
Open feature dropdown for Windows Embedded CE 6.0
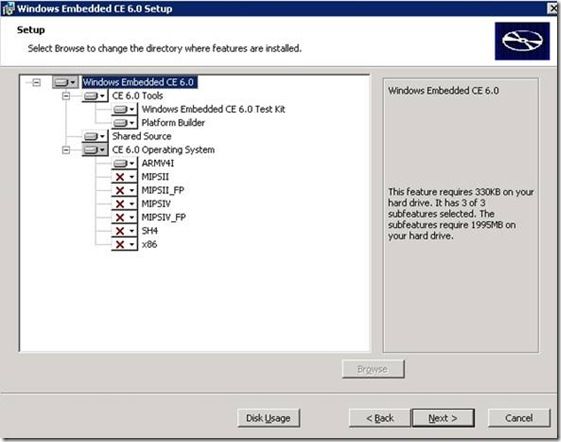(65, 82)
